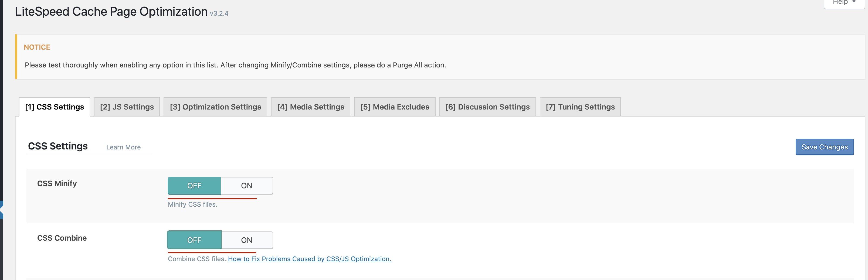The height and width of the screenshot is (280, 868).
Task: Go to the [4] Media Settings tab
Action: click(311, 107)
